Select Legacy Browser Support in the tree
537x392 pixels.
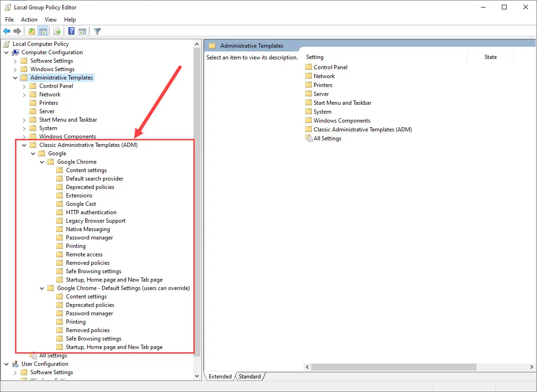click(x=96, y=221)
